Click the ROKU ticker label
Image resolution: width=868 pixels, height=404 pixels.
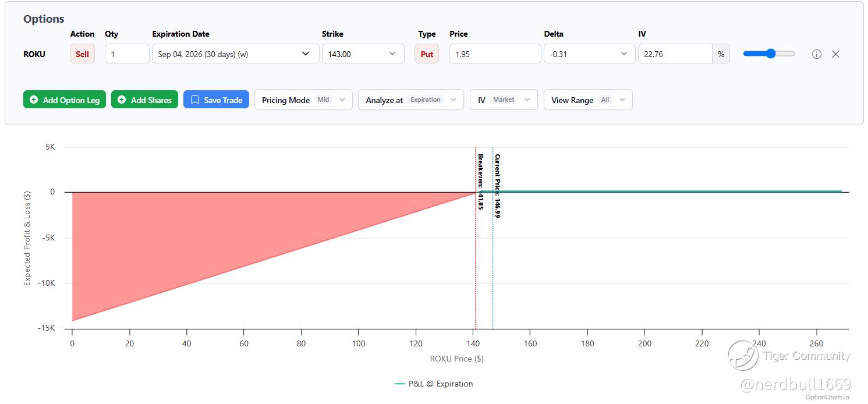(34, 54)
